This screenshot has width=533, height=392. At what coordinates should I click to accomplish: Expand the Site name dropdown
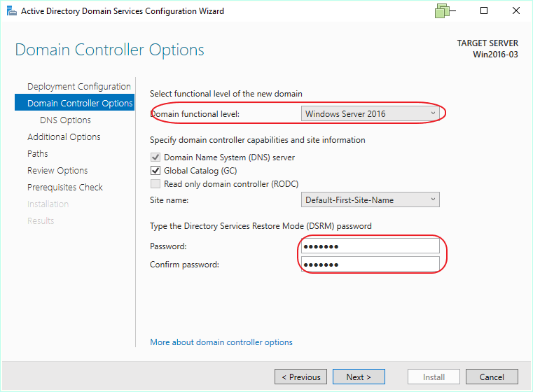click(371, 200)
